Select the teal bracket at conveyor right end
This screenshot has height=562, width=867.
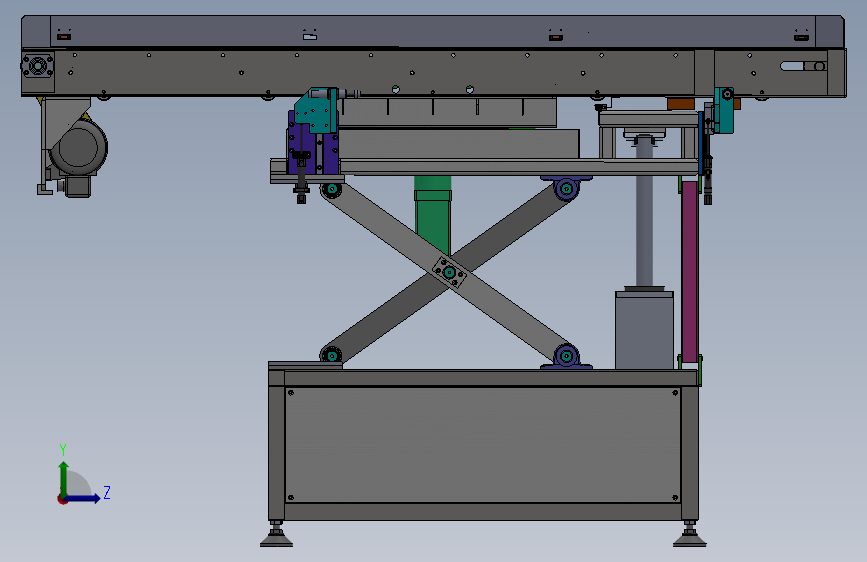pyautogui.click(x=724, y=111)
